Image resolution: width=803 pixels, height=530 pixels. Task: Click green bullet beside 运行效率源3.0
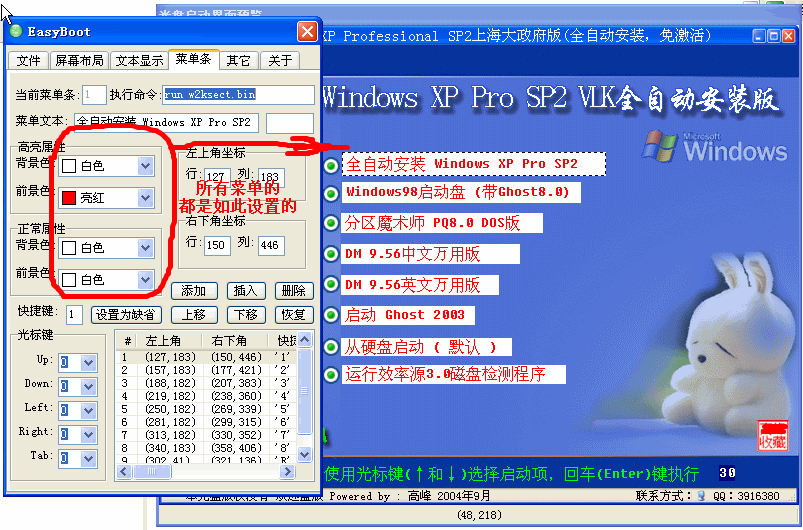(x=331, y=374)
